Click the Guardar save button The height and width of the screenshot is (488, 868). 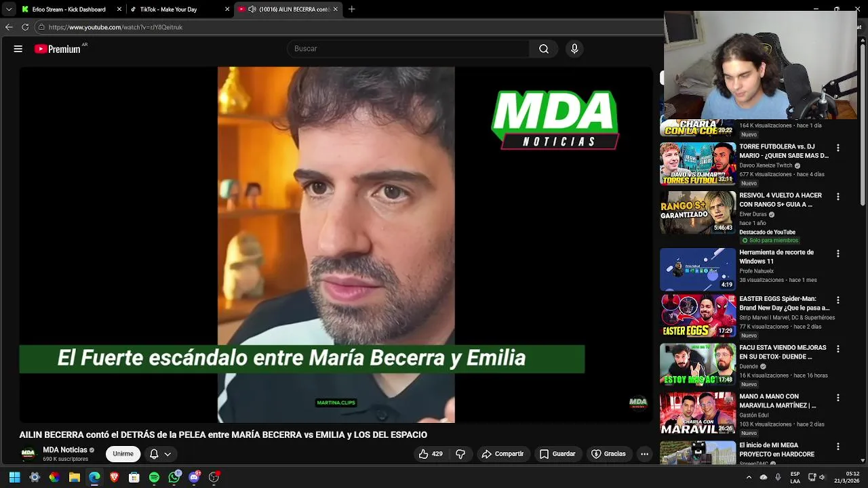pyautogui.click(x=557, y=454)
